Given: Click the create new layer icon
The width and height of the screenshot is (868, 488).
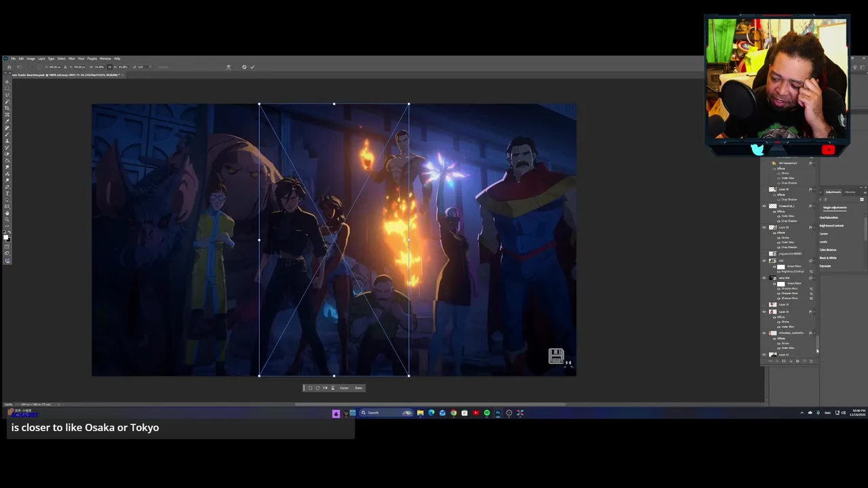Looking at the screenshot, I should coord(804,361).
